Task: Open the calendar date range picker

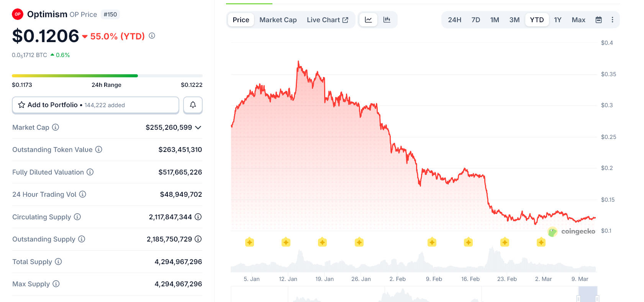Action: [598, 20]
